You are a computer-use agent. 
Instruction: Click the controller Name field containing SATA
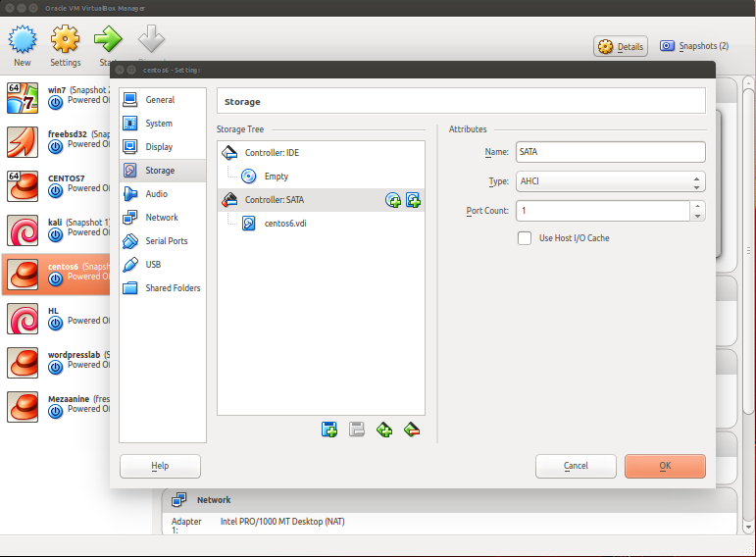point(609,152)
